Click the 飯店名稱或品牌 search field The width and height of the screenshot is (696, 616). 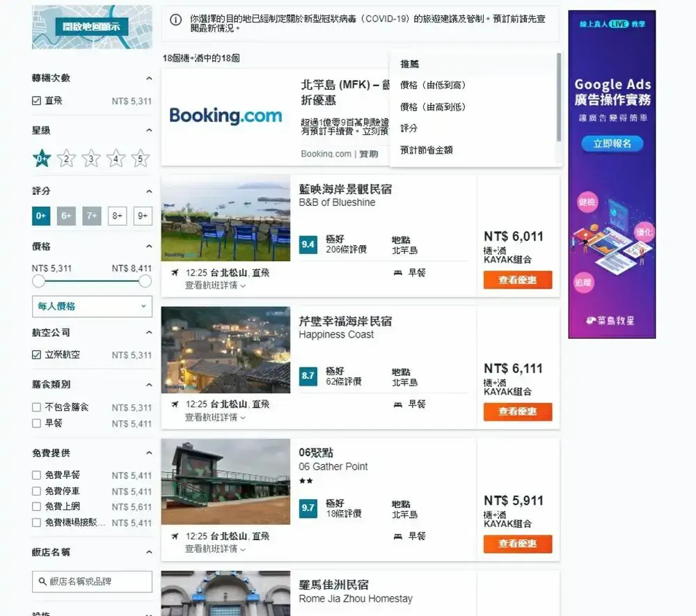92,582
